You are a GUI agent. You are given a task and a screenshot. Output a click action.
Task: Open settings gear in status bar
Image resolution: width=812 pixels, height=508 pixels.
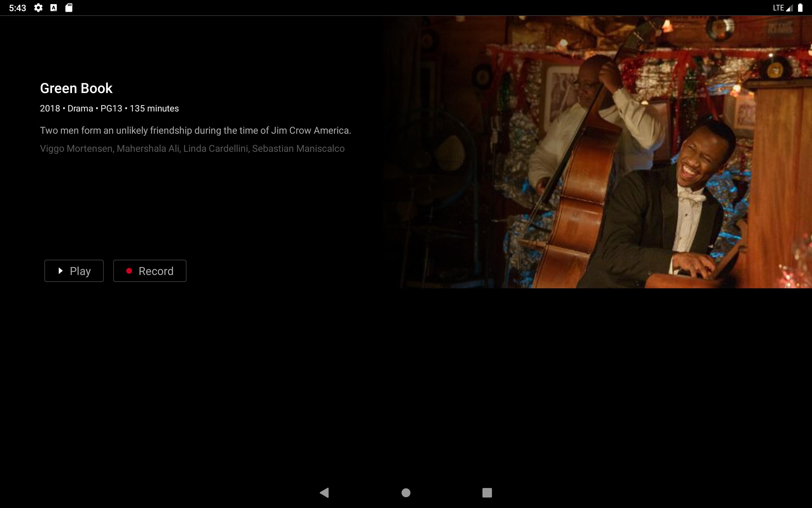[x=38, y=8]
